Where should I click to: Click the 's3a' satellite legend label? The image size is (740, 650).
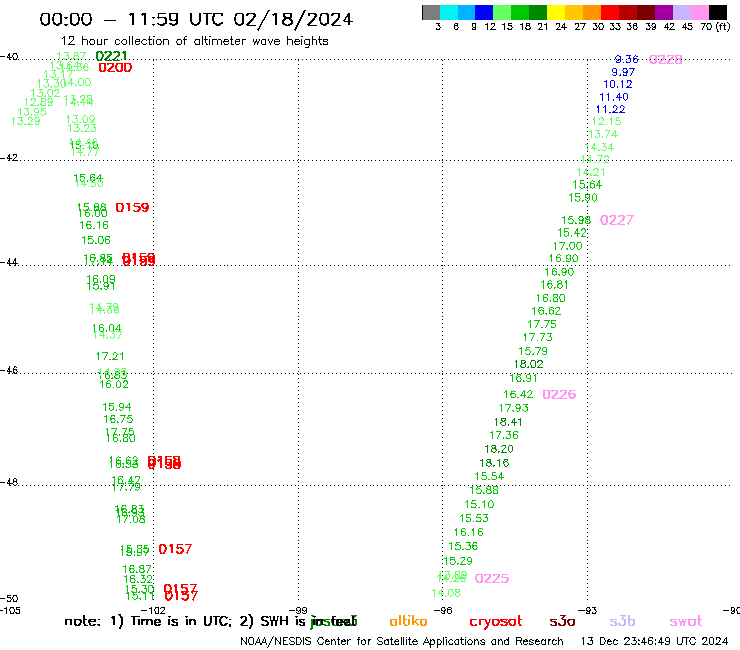(x=562, y=622)
